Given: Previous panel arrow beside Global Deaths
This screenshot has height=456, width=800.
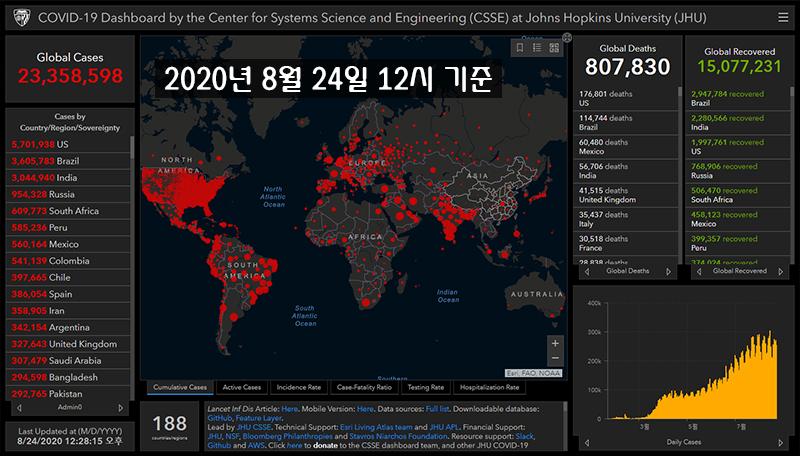Looking at the screenshot, I should pyautogui.click(x=587, y=271).
